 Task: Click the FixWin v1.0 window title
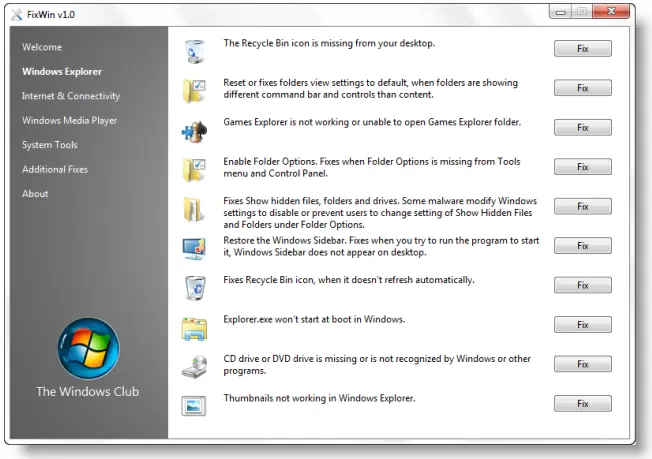[51, 15]
